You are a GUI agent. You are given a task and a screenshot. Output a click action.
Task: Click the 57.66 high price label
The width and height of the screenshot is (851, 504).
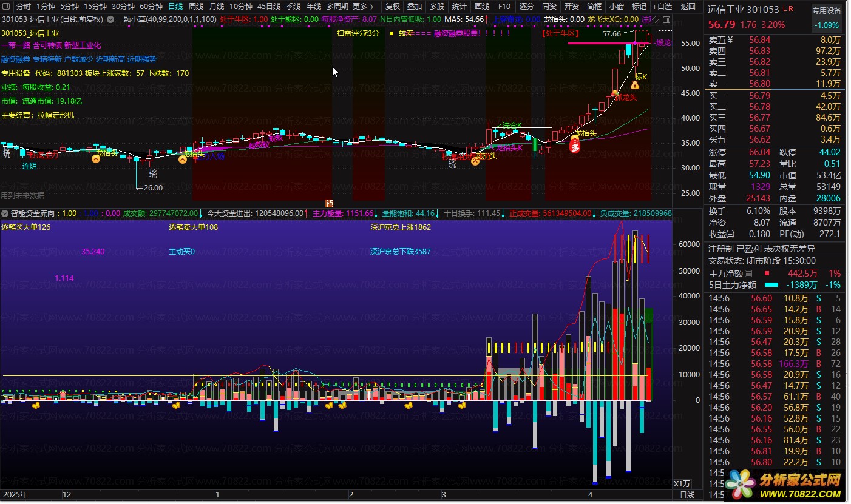(x=612, y=34)
